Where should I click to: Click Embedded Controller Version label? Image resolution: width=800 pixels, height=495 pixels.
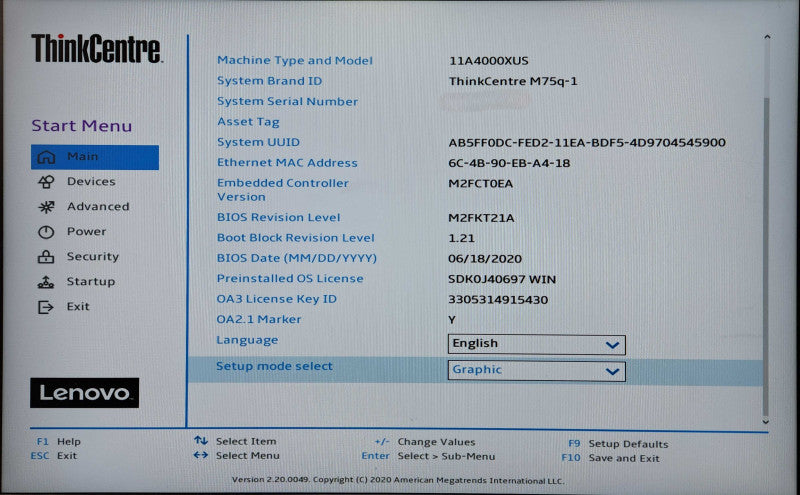283,190
